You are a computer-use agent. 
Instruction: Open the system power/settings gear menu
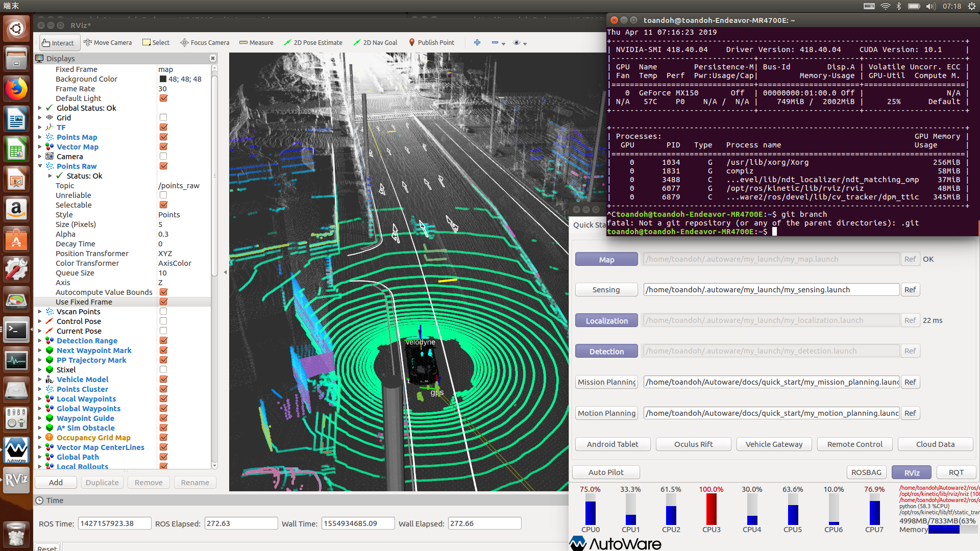pyautogui.click(x=971, y=6)
